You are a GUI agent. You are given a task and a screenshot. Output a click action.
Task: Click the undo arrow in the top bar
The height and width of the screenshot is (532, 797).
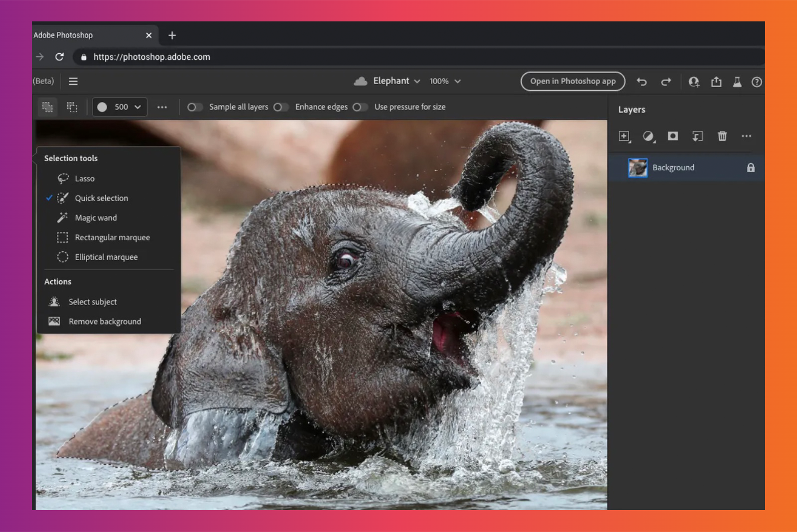[642, 81]
